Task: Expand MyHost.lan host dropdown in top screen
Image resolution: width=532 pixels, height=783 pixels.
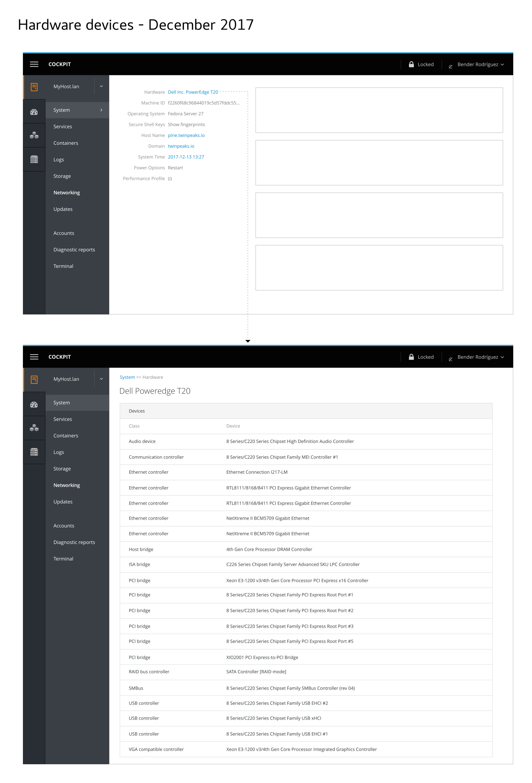Action: [x=101, y=86]
